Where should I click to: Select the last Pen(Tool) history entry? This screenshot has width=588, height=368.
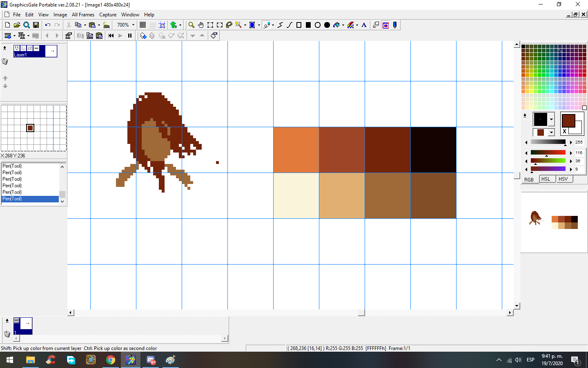point(30,199)
